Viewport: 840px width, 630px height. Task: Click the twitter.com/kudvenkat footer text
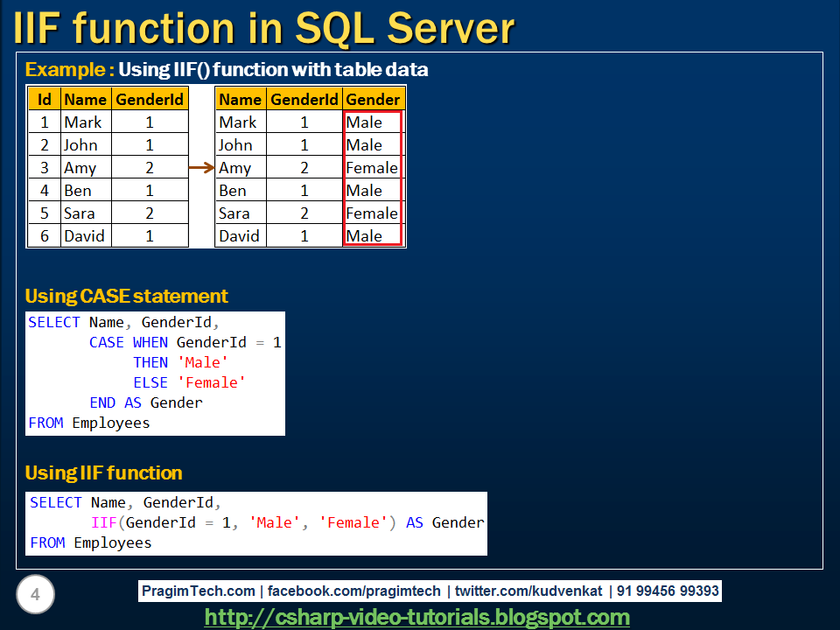pyautogui.click(x=528, y=591)
